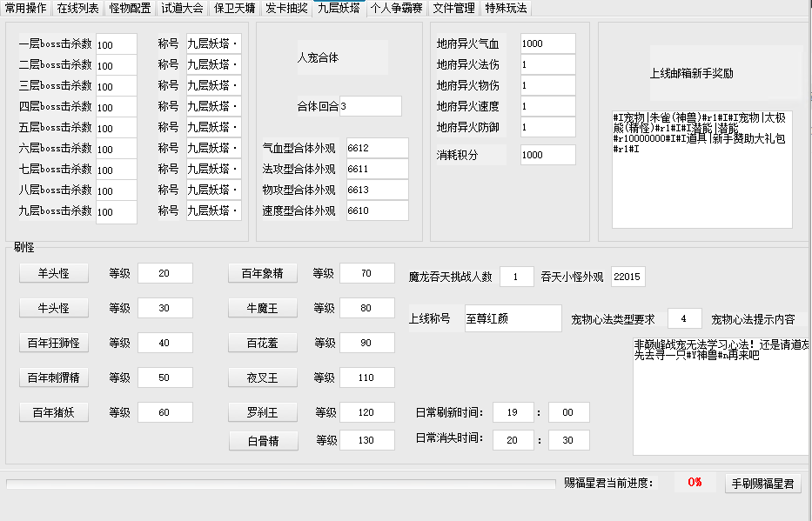
Task: Focus the 合体回合 input field
Action: (x=370, y=106)
